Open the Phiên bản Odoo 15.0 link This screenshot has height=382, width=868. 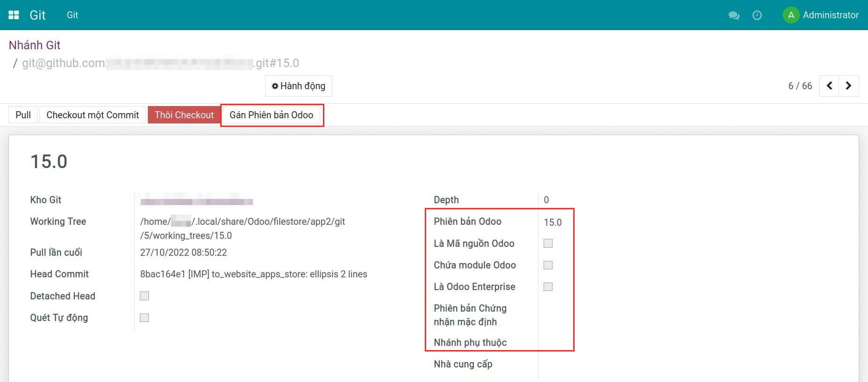[553, 222]
